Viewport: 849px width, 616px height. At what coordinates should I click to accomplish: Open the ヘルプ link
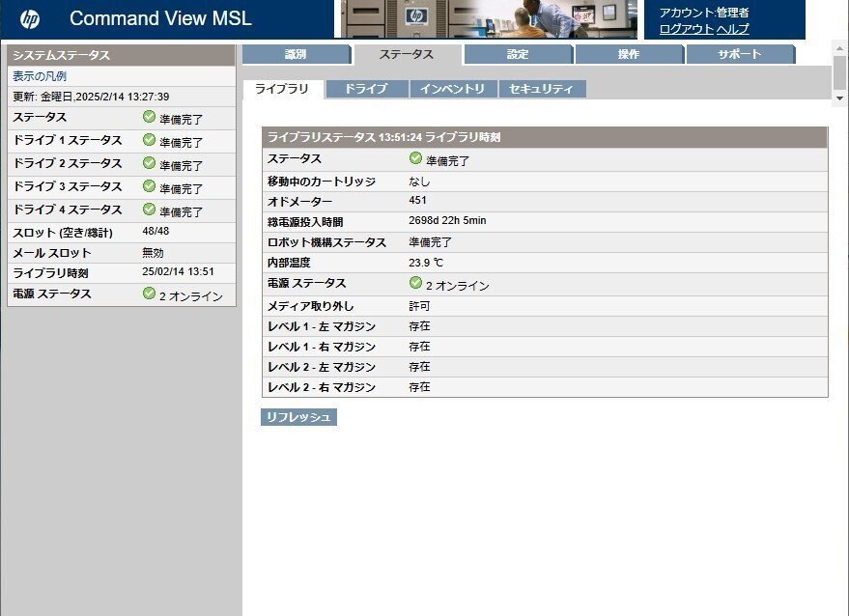tap(733, 29)
